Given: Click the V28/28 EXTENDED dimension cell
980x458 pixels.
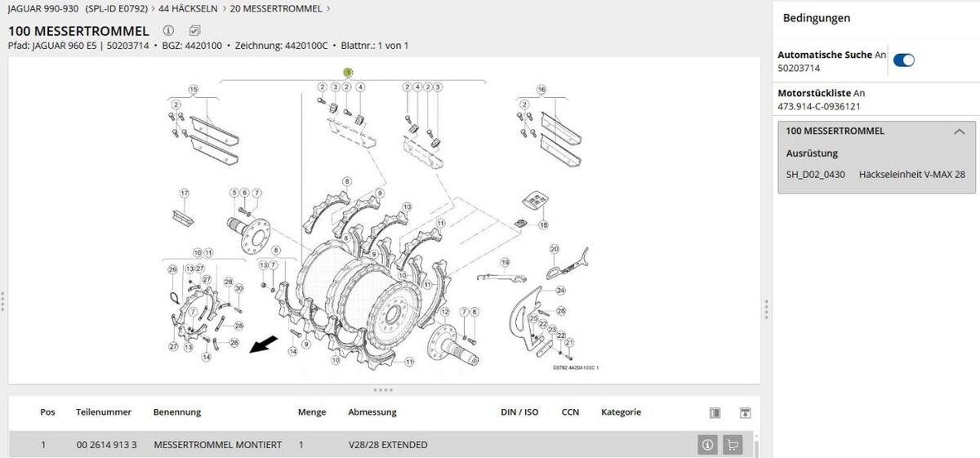Looking at the screenshot, I should point(388,445).
